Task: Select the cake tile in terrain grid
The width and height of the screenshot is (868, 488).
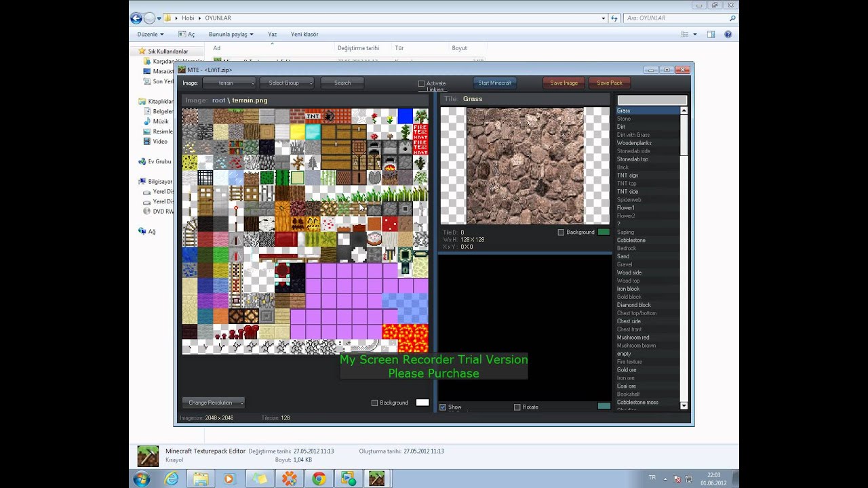Action: click(374, 239)
